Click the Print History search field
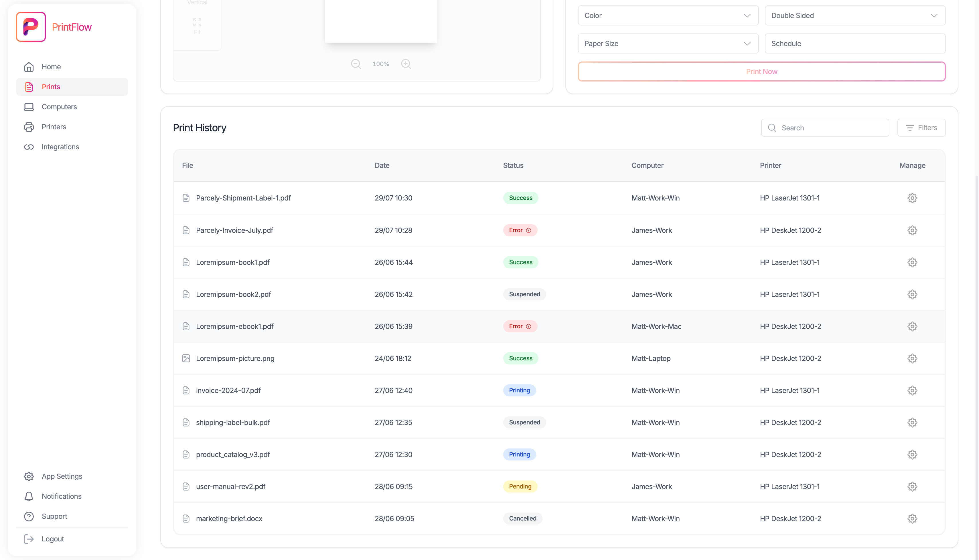 click(825, 128)
